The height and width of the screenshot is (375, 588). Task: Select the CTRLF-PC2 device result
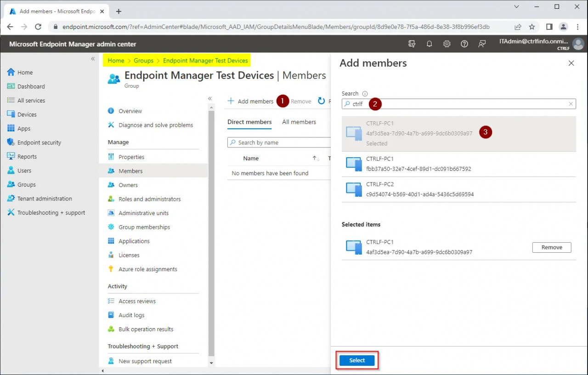click(x=458, y=190)
